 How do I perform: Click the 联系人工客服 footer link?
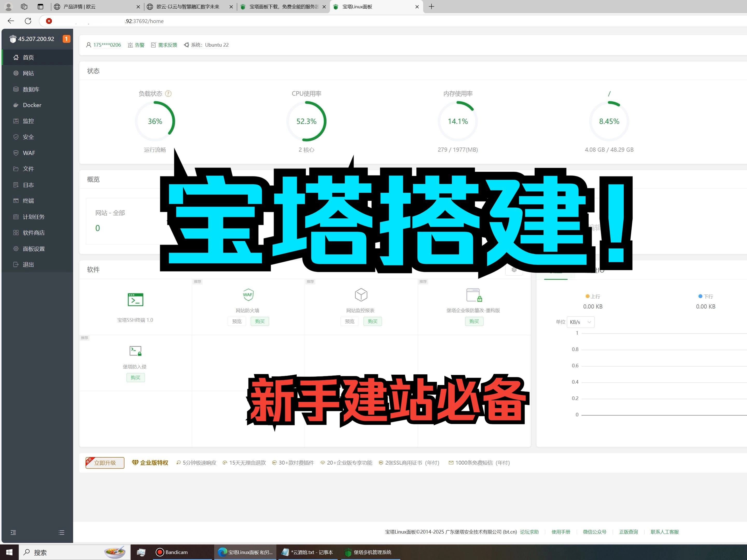click(665, 532)
